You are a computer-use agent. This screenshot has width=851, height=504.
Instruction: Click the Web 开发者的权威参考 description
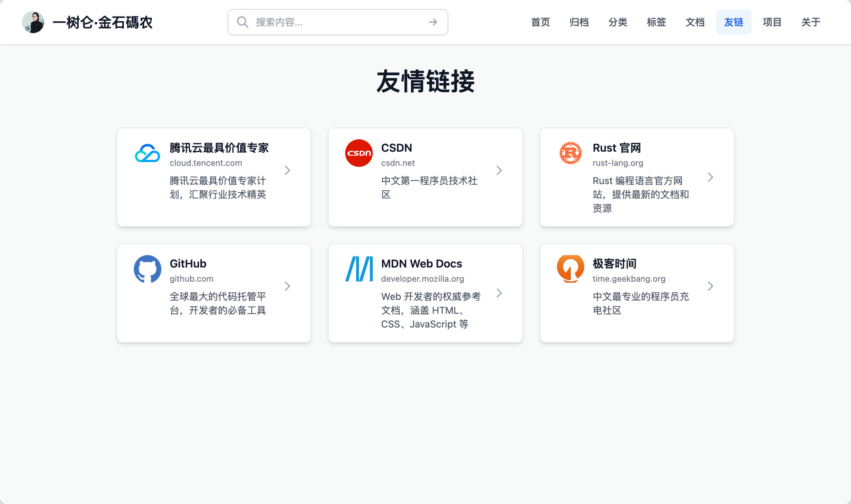[431, 310]
